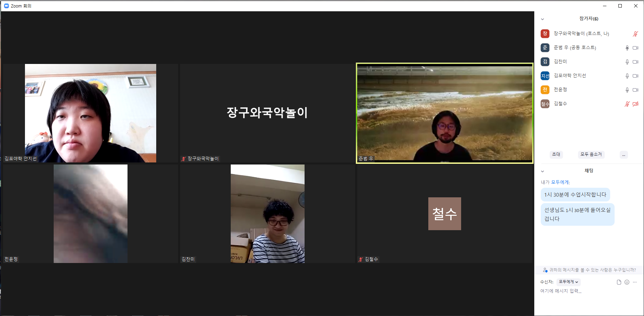This screenshot has width=644, height=316.
Task: Click the 선생님도 1시 30분에 들어오실 chat message
Action: click(578, 214)
